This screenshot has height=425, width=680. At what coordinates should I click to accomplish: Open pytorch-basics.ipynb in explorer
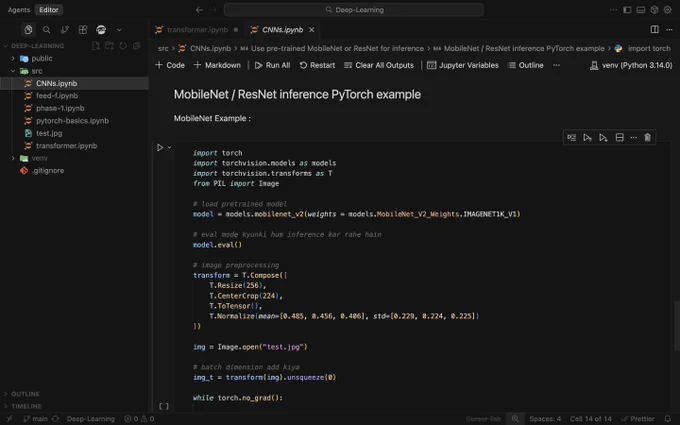74,121
